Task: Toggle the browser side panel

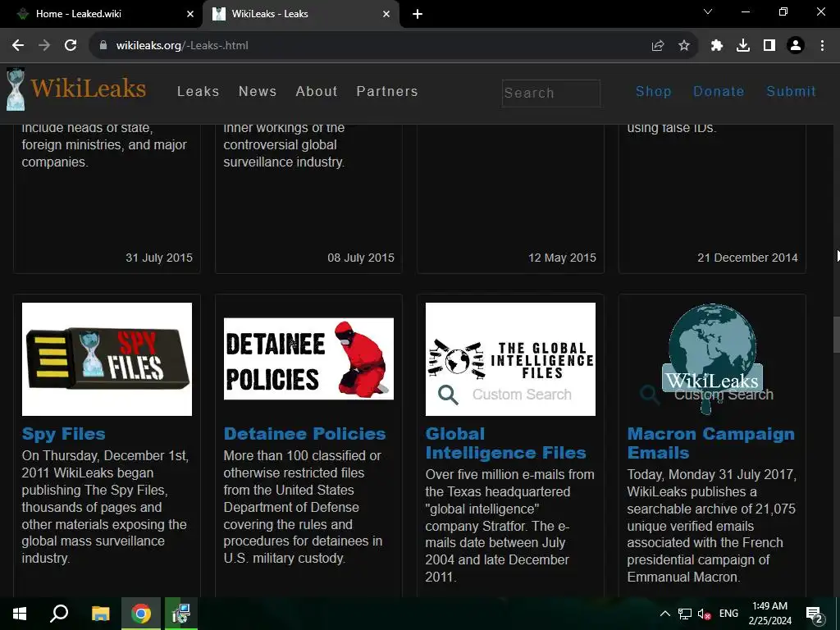Action: tap(769, 46)
